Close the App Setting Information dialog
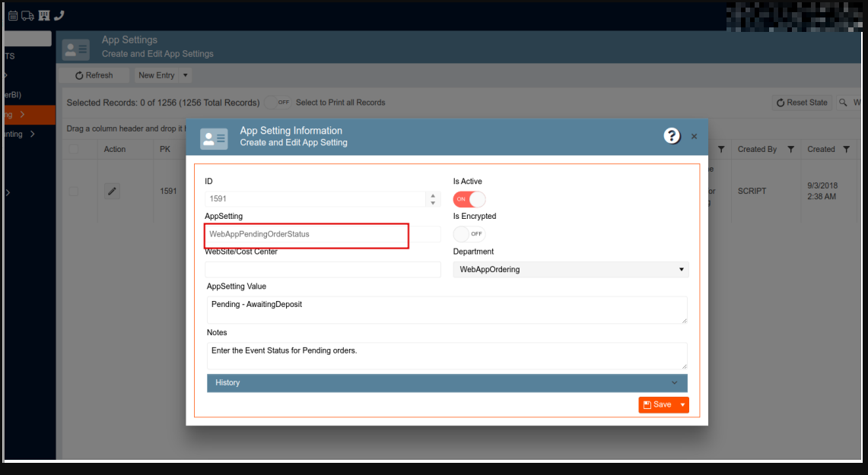This screenshot has width=868, height=475. click(x=694, y=137)
